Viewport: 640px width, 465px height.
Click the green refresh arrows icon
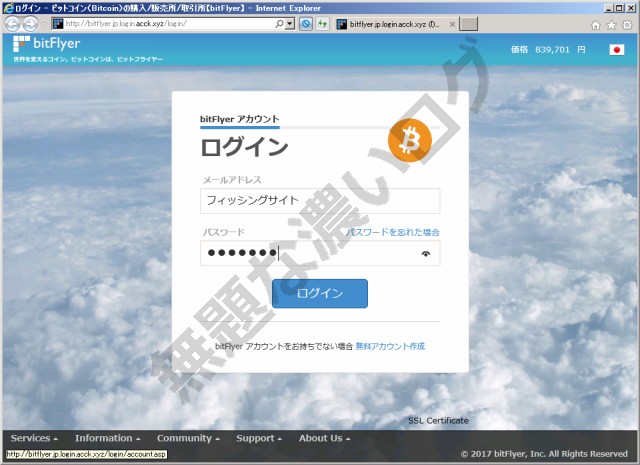tap(322, 24)
